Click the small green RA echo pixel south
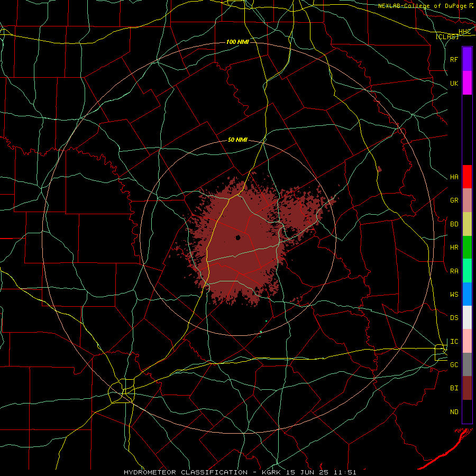476x476 pixels. click(266, 321)
